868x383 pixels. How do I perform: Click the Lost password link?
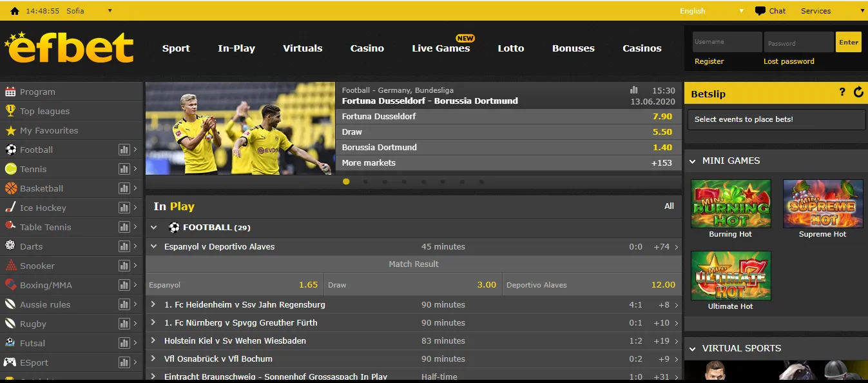(789, 61)
